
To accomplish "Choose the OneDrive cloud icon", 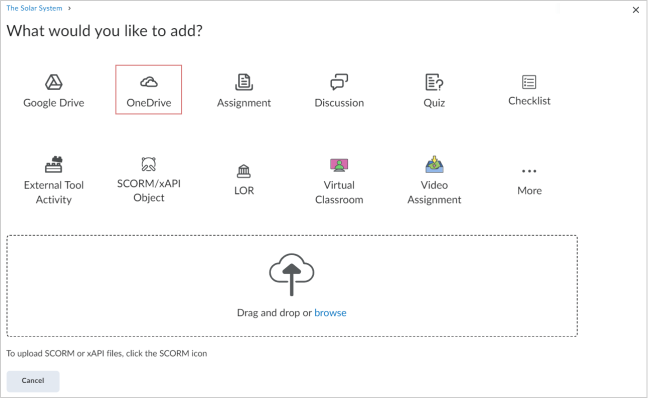I will pos(149,82).
